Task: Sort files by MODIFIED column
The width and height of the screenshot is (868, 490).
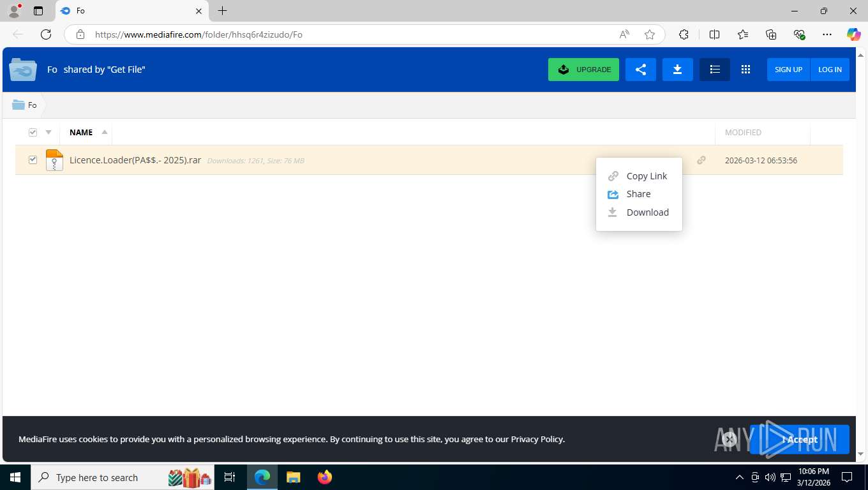Action: click(743, 132)
